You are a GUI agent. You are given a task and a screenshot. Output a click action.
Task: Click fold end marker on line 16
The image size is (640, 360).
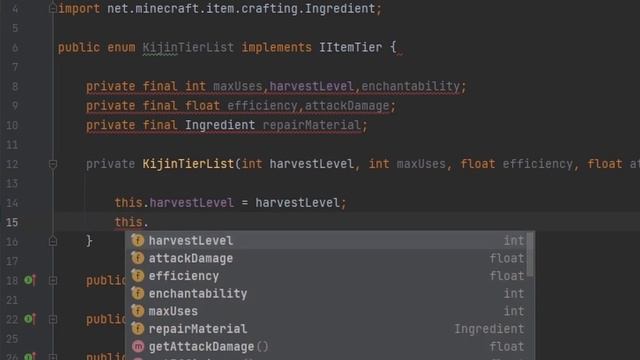point(53,241)
